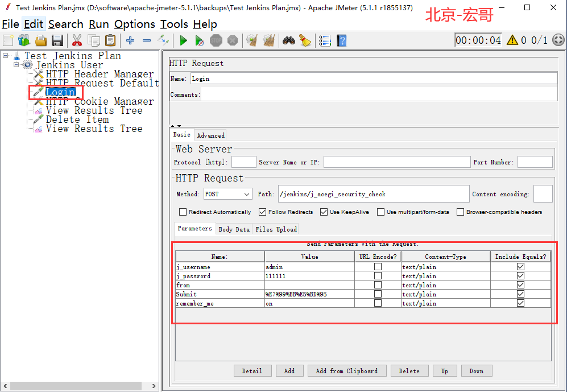
Task: Start test with no pauses icon
Action: tap(199, 40)
